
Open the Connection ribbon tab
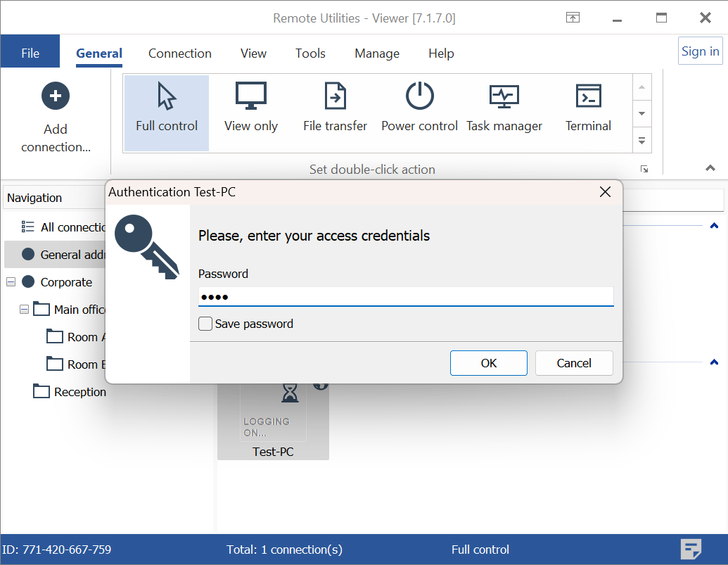179,53
